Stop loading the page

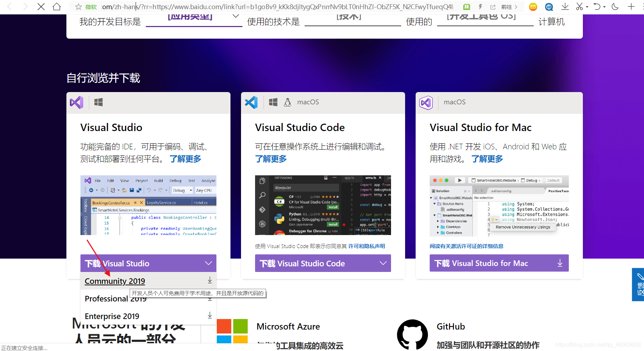(x=41, y=7)
